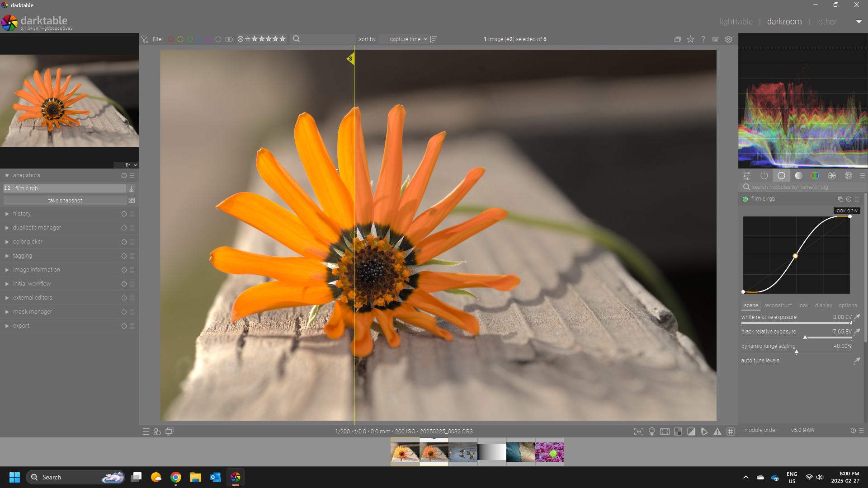Toggle gamut check warning icon
Screen dimensions: 868x488
click(x=717, y=432)
